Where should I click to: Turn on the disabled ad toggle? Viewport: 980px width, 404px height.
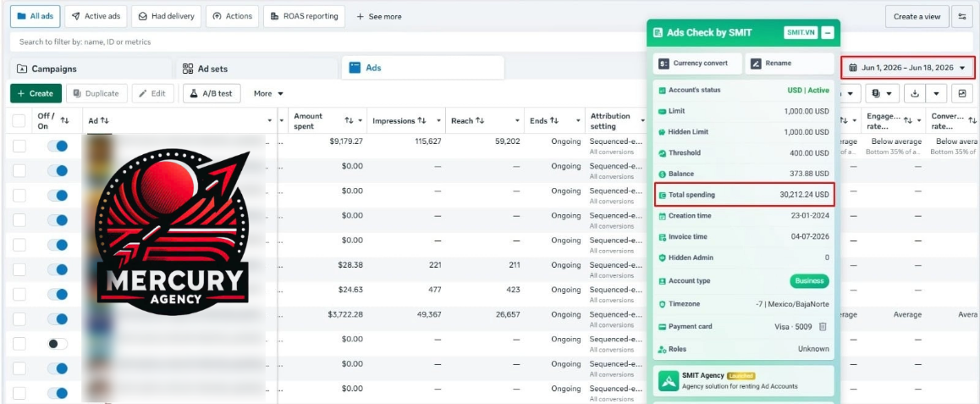58,344
